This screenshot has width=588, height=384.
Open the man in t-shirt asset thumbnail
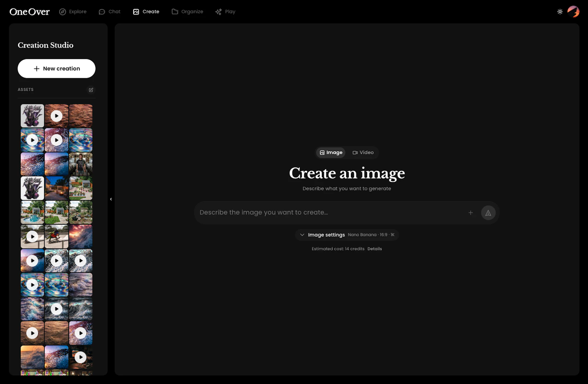pos(81,164)
